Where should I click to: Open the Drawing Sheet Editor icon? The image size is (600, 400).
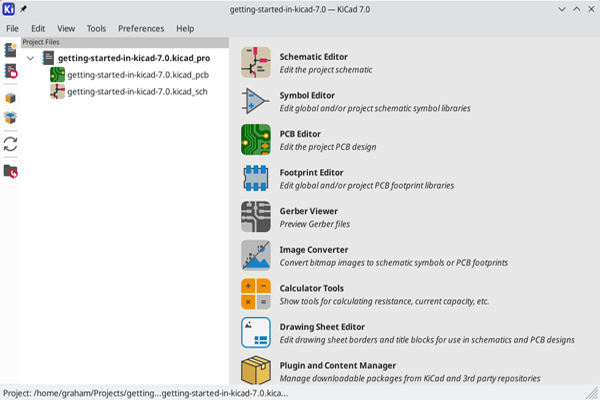click(256, 332)
